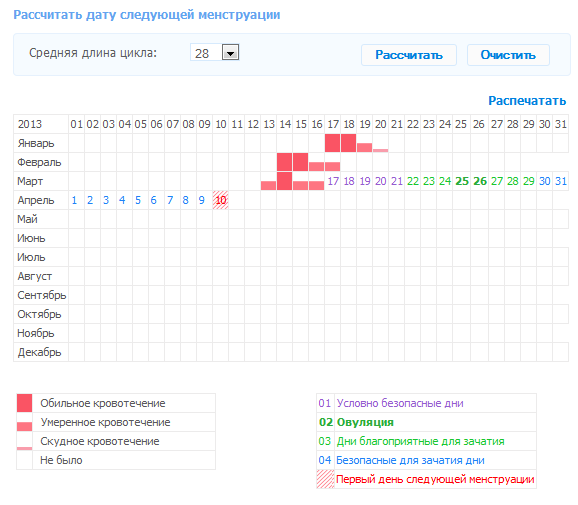The height and width of the screenshot is (505, 578).
Task: Click empty May 01 calendar cell
Action: coord(77,219)
